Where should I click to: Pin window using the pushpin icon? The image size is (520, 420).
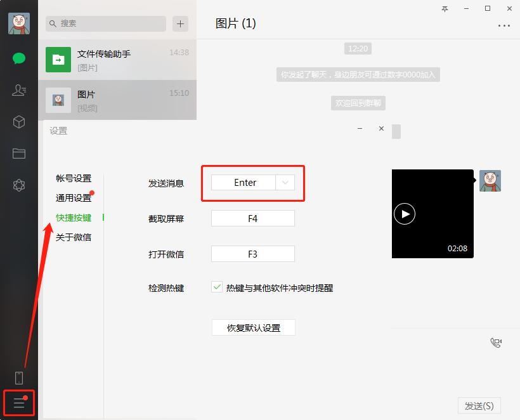point(445,9)
